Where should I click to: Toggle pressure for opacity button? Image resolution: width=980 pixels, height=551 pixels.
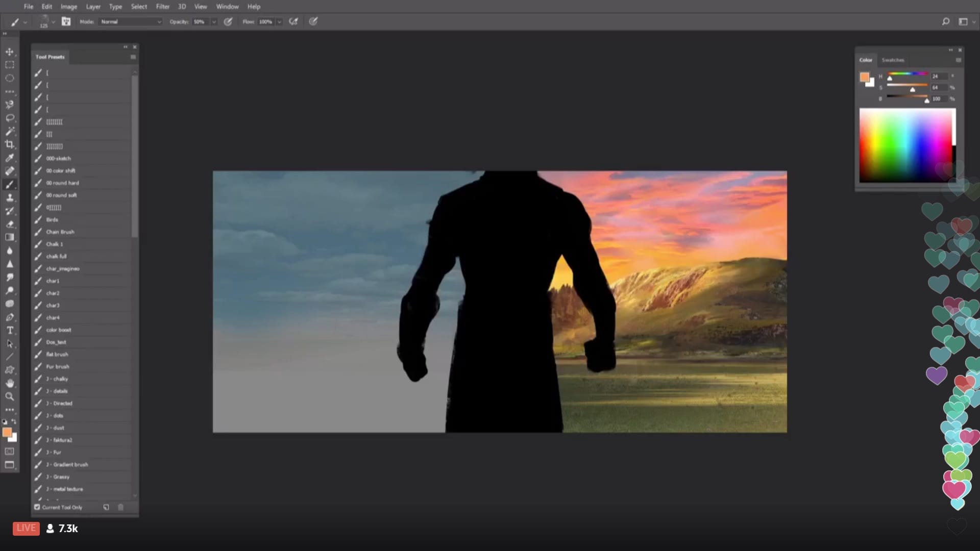[x=228, y=21]
